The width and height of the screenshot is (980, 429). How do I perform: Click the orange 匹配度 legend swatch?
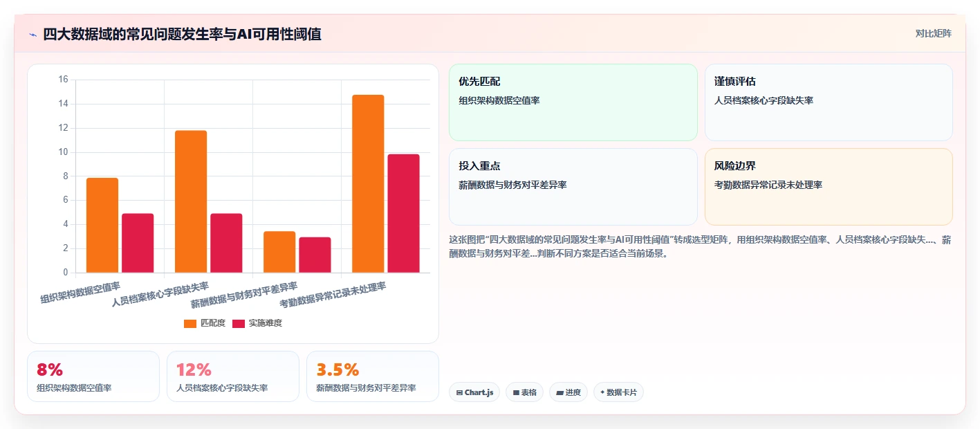tap(190, 323)
